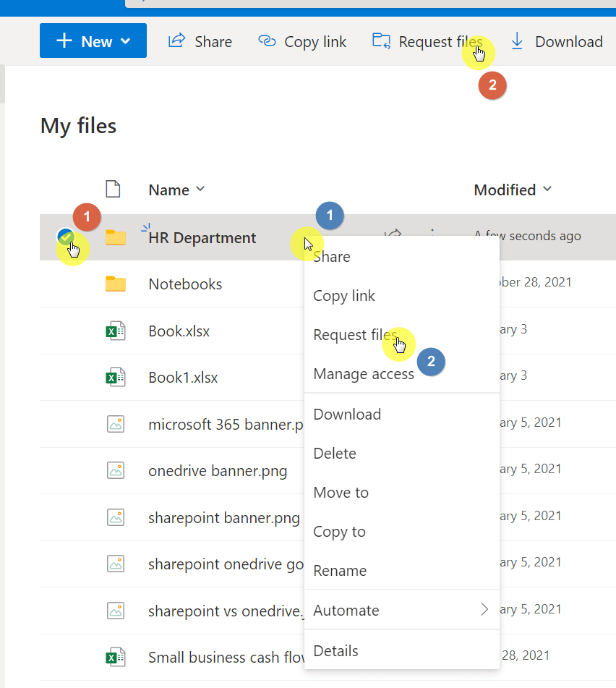Click the chain link icon in toolbar
This screenshot has width=616, height=688.
tap(267, 41)
